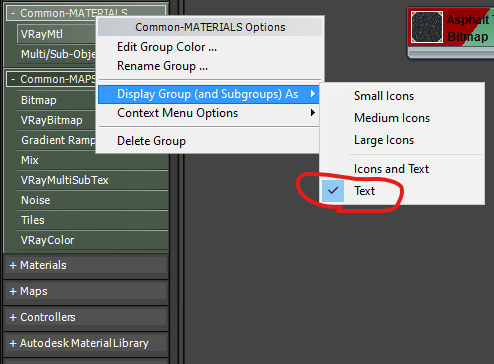Select Small Icons display mode
Screen dimensions: 494x364
click(x=402, y=96)
